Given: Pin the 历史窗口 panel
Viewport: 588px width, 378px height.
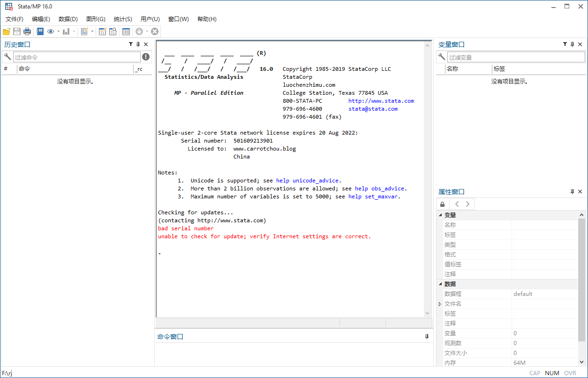Looking at the screenshot, I should pyautogui.click(x=138, y=44).
